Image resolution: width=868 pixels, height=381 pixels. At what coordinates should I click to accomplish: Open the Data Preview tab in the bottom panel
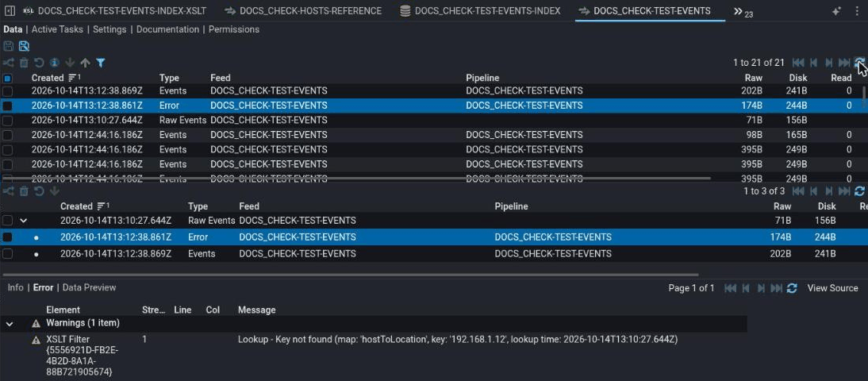click(89, 287)
